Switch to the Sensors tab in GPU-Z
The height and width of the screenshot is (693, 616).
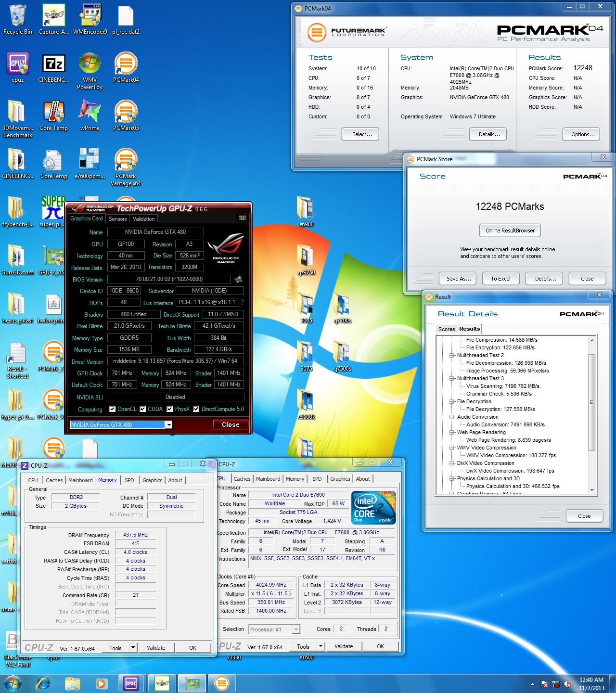click(x=117, y=218)
